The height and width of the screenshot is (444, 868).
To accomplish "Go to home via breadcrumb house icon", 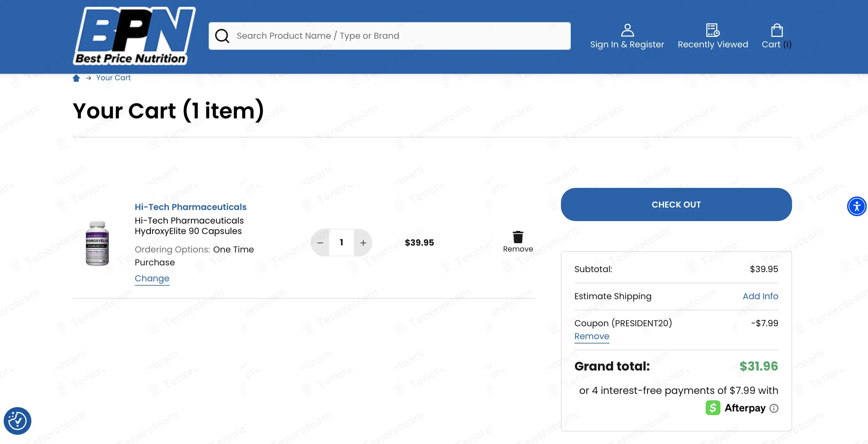I will (76, 78).
